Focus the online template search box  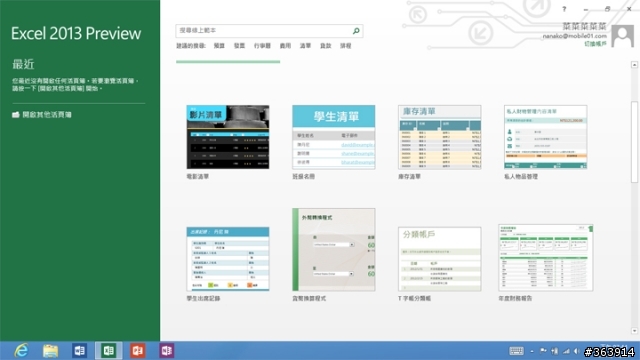(269, 31)
